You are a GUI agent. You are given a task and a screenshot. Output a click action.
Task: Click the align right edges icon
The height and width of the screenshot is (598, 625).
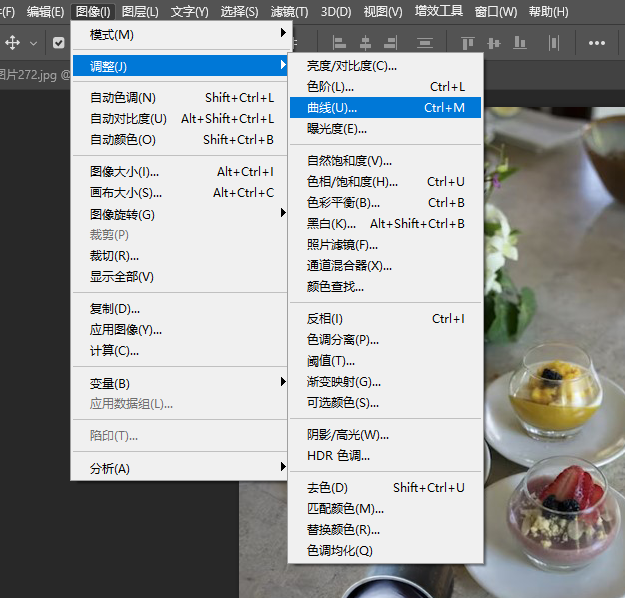point(391,43)
